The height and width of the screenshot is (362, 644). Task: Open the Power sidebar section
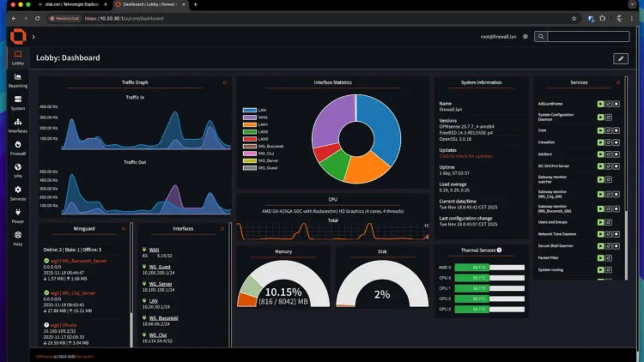18,216
